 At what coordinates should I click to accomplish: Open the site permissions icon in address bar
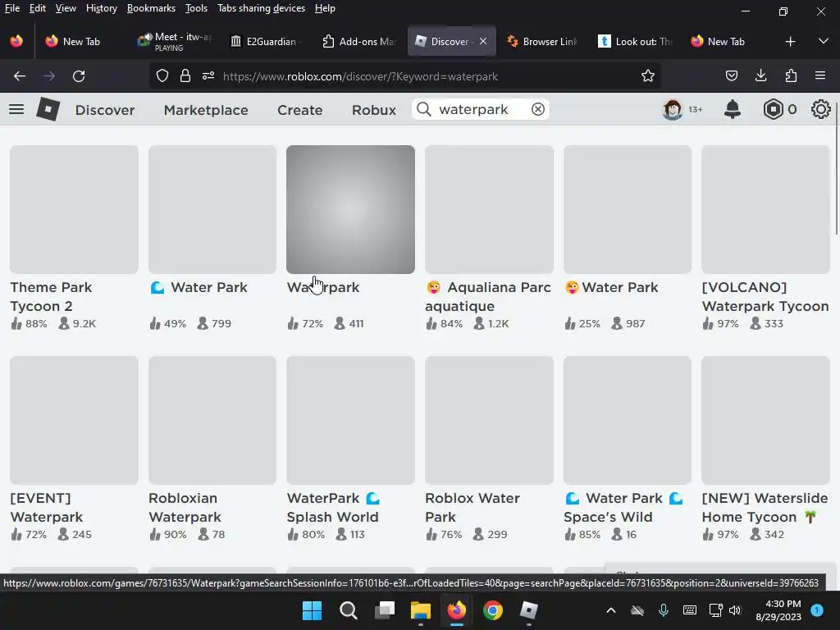pos(208,76)
